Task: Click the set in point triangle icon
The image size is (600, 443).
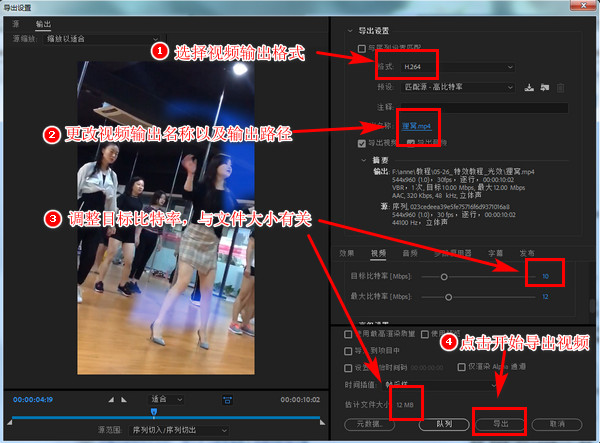Action: [x=111, y=400]
